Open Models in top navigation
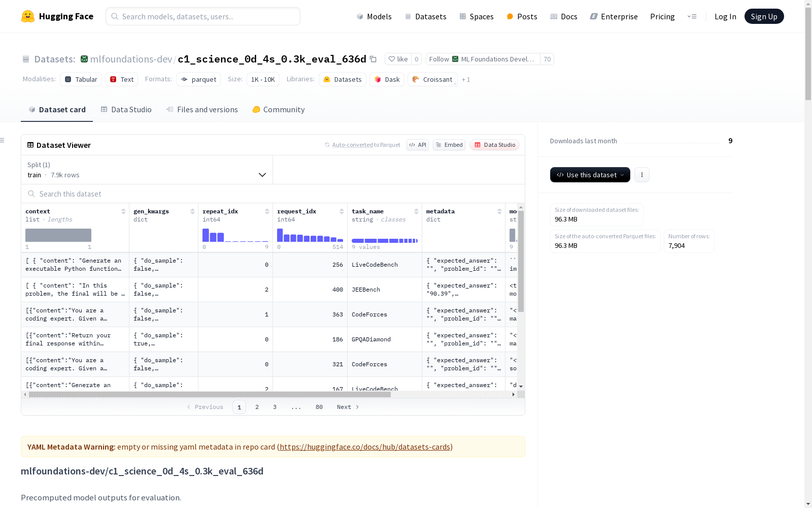Viewport: 812px width, 508px height. (374, 16)
